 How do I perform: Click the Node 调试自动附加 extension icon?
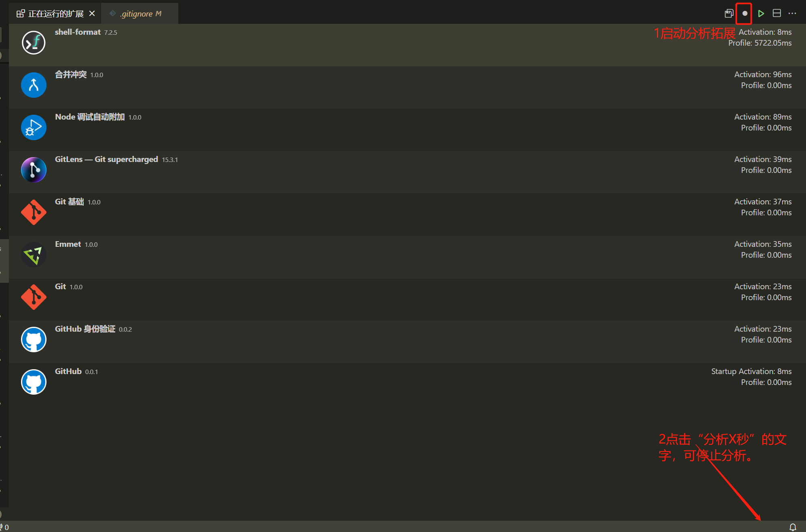[x=34, y=127]
